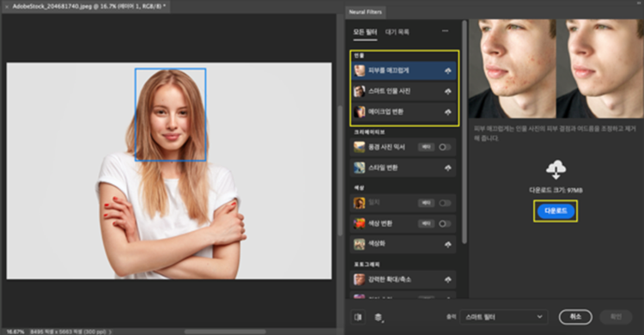644x335 pixels.
Task: Click the Neural Filters list vertical scrollbar
Action: (x=464, y=131)
